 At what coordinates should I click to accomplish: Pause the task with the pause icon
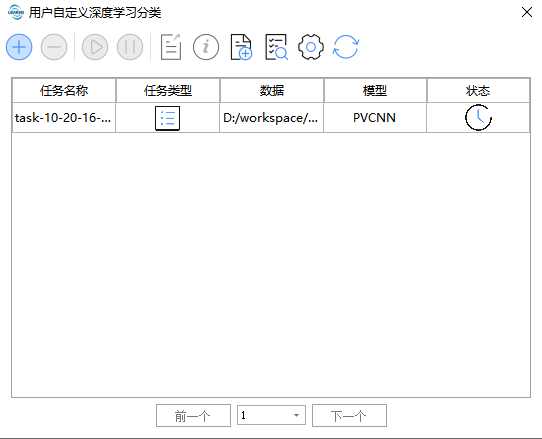click(x=130, y=47)
